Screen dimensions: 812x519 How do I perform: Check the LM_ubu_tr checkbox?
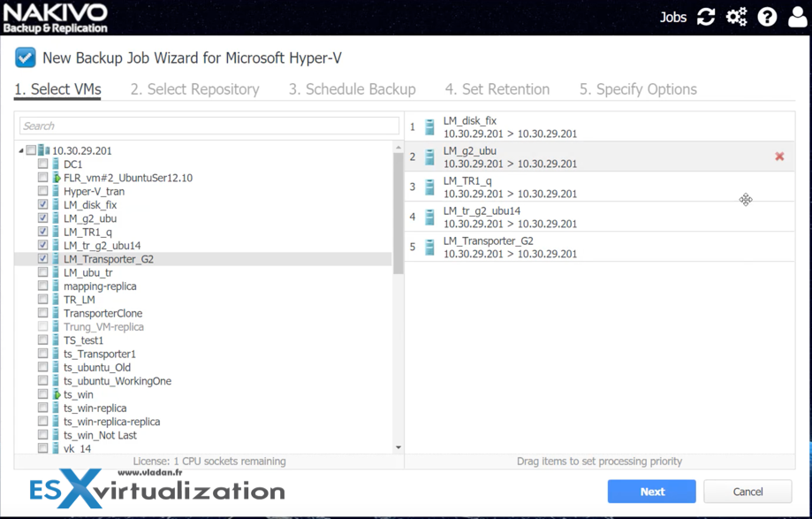coord(43,272)
